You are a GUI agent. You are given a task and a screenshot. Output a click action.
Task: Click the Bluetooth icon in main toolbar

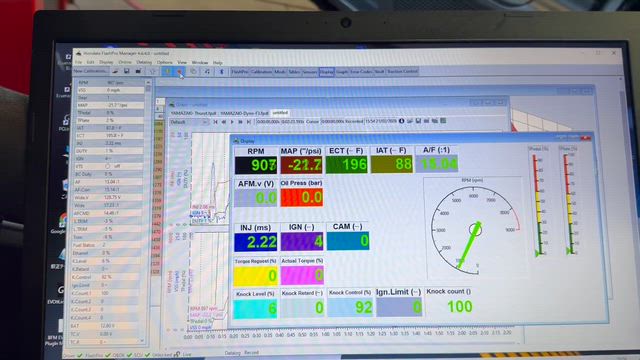[222, 71]
